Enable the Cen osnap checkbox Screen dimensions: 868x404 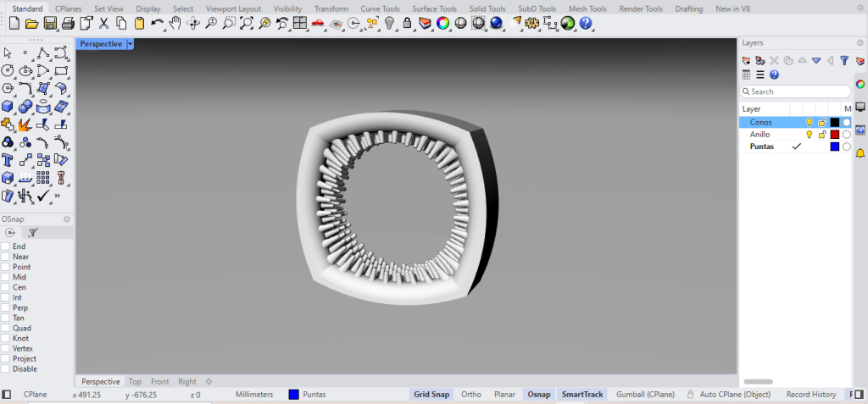6,287
